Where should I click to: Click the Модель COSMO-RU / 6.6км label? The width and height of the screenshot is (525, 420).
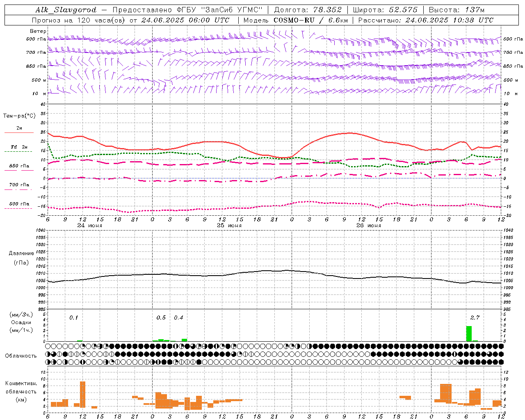tap(296, 20)
